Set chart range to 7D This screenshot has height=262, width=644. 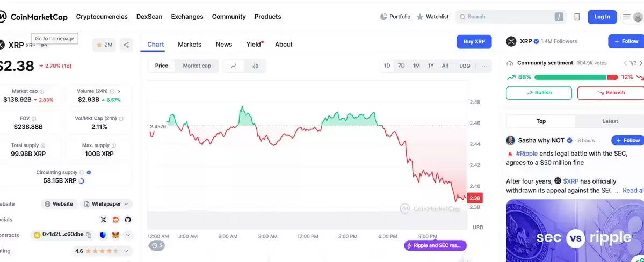pyautogui.click(x=401, y=65)
